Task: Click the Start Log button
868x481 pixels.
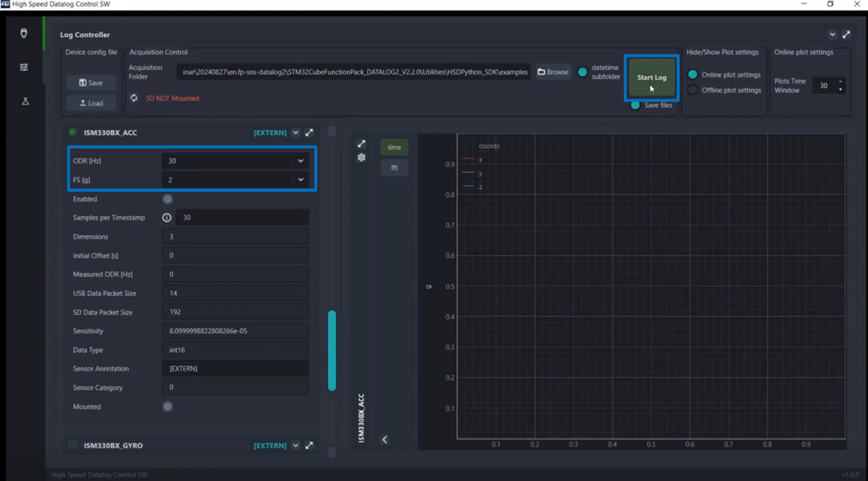Action: pyautogui.click(x=651, y=77)
